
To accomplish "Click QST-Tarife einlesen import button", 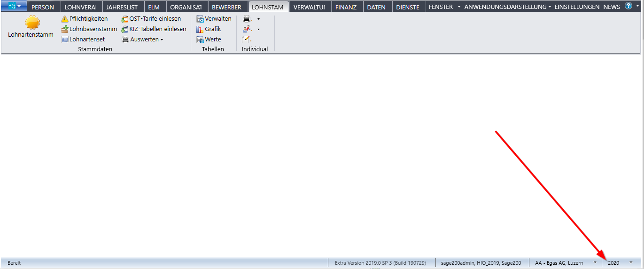I will [x=151, y=19].
